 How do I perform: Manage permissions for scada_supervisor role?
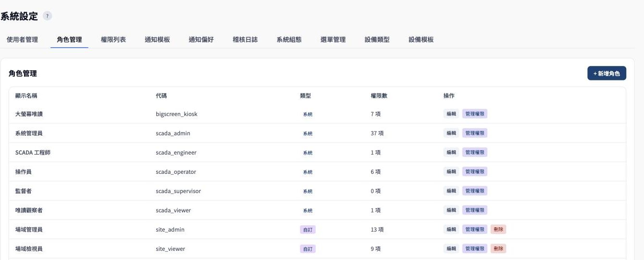coord(475,191)
